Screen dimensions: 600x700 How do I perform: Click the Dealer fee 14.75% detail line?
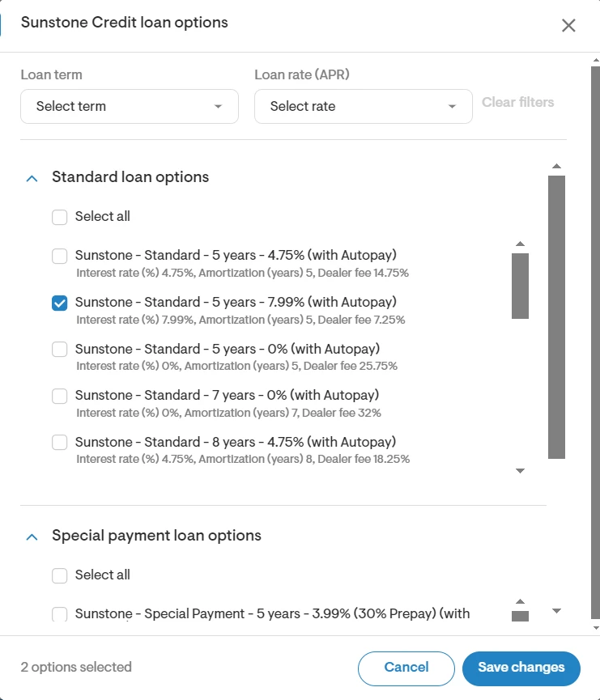pos(242,273)
